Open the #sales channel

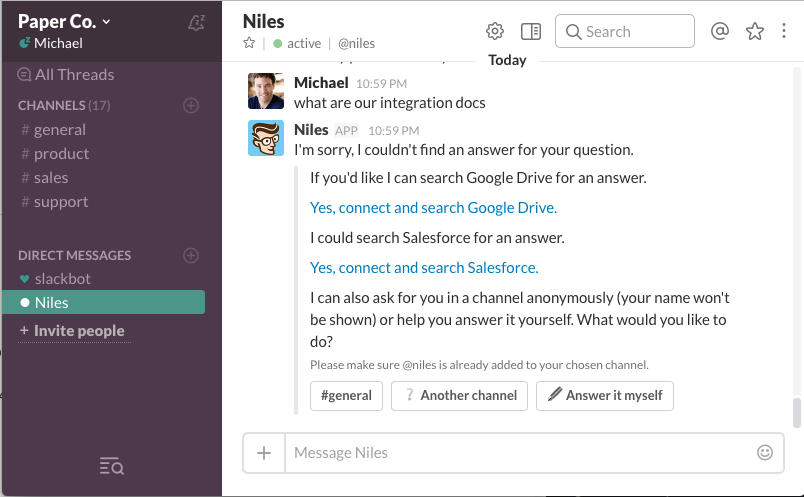(45, 178)
